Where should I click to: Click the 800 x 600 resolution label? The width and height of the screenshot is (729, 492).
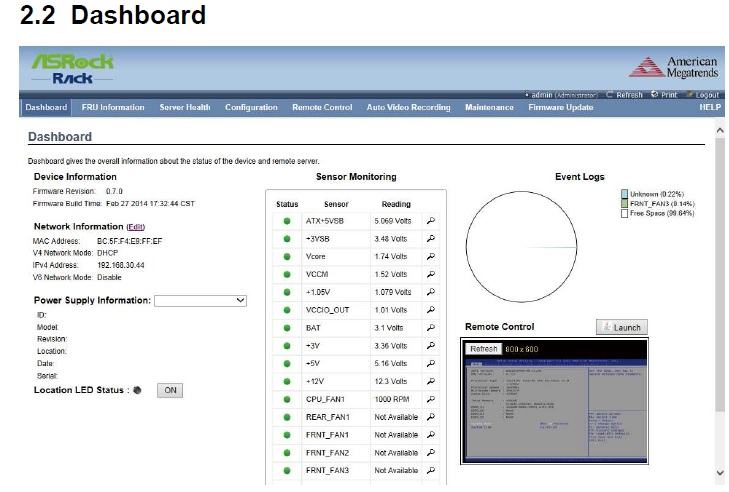point(522,349)
